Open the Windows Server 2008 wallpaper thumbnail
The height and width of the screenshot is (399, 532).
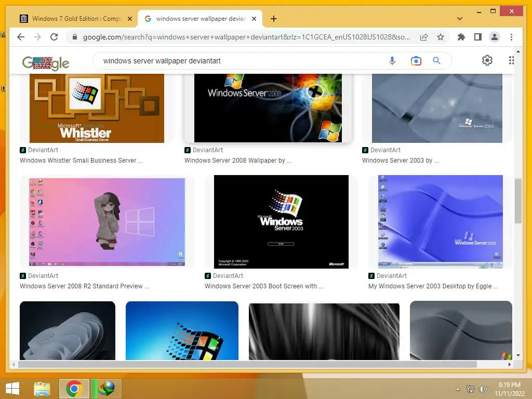(x=268, y=108)
